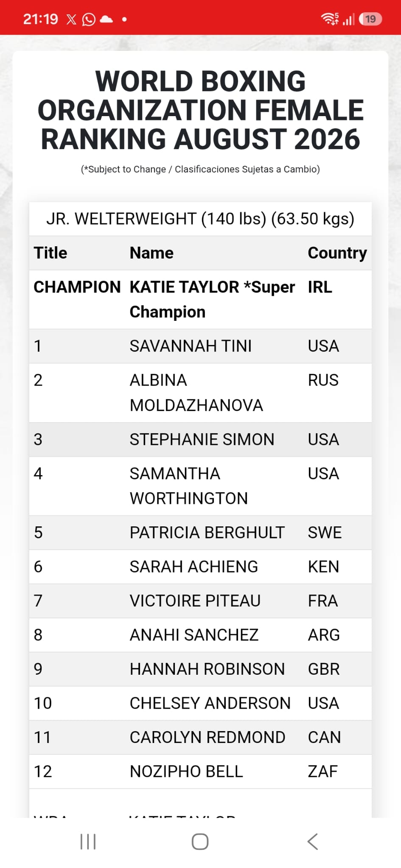The width and height of the screenshot is (401, 868).
Task: Tap the Android home button
Action: [x=200, y=842]
